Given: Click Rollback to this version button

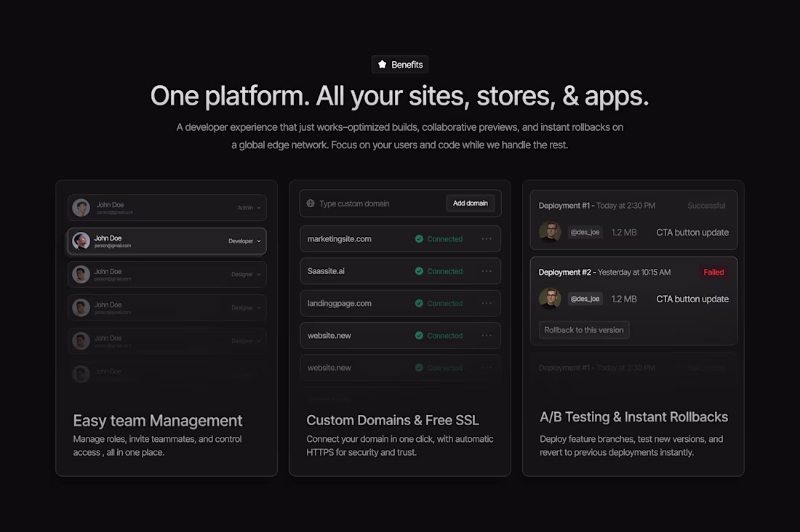Looking at the screenshot, I should coord(584,330).
